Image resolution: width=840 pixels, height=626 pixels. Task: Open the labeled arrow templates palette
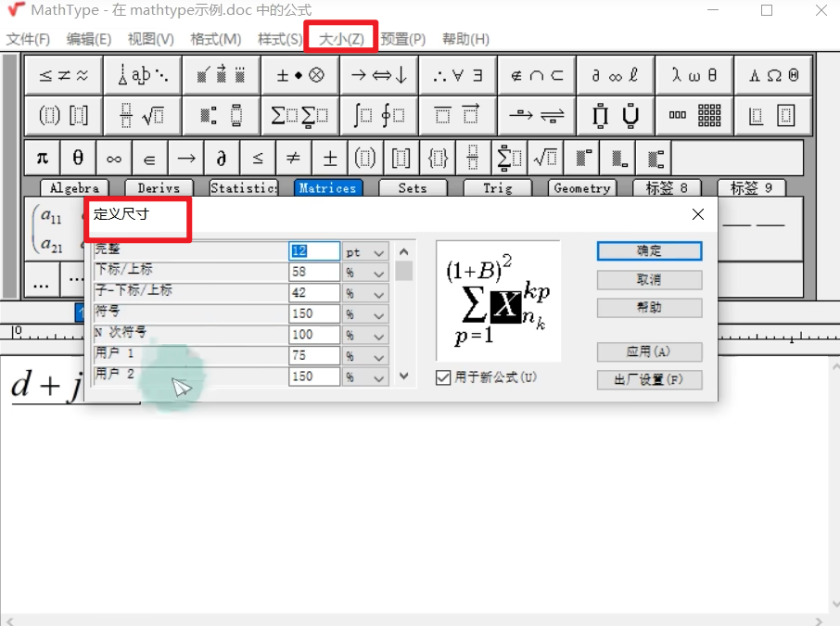point(537,115)
